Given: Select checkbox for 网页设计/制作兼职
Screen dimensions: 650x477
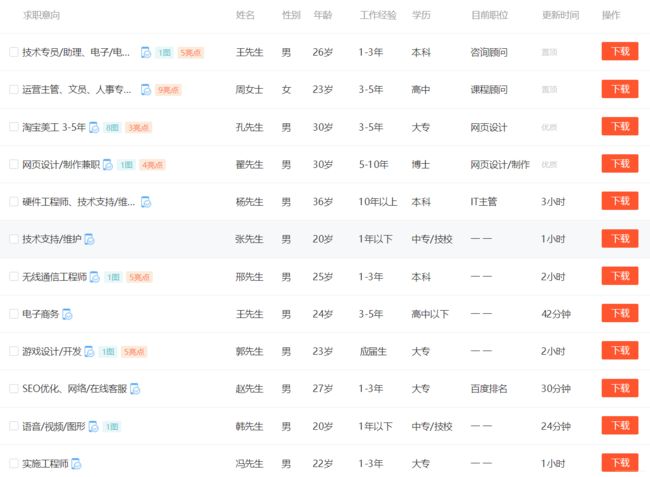Looking at the screenshot, I should point(14,165).
